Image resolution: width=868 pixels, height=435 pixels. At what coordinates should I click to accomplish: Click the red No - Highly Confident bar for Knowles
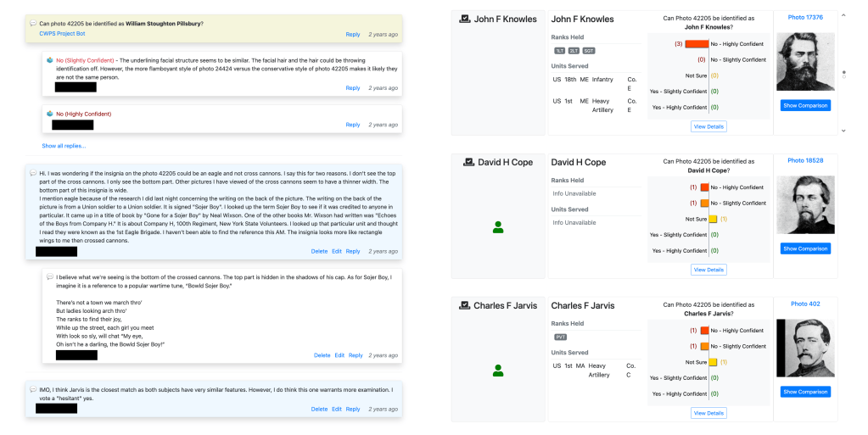coord(696,44)
